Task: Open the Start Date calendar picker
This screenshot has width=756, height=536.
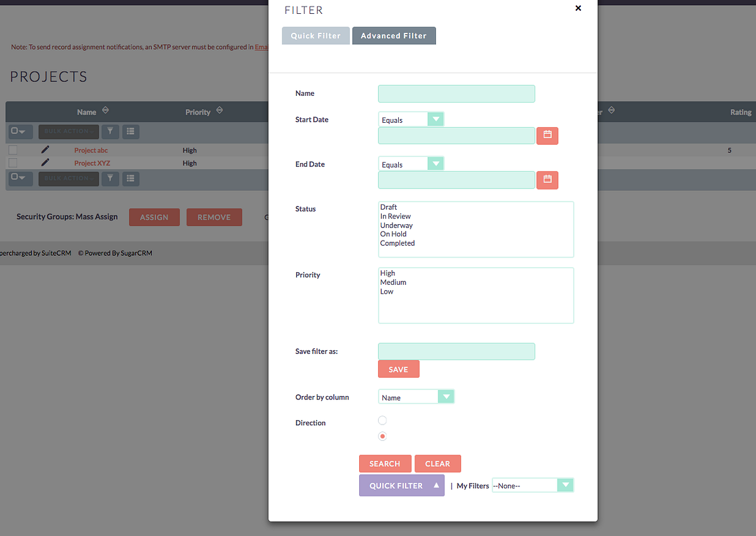Action: pyautogui.click(x=547, y=135)
